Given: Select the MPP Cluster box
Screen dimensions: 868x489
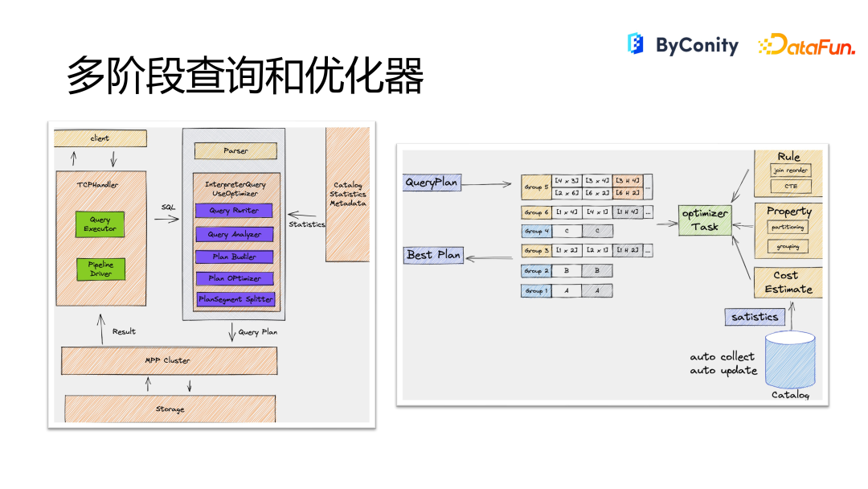Looking at the screenshot, I should tap(170, 360).
